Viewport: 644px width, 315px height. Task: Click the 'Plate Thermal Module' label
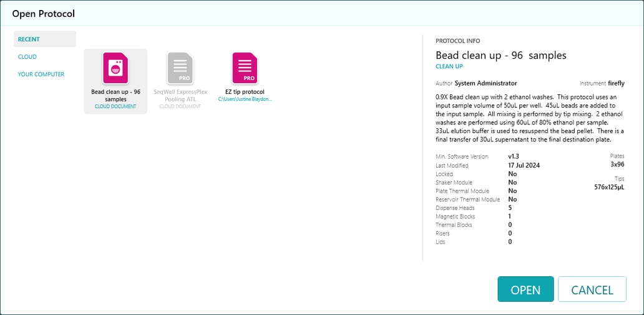462,191
